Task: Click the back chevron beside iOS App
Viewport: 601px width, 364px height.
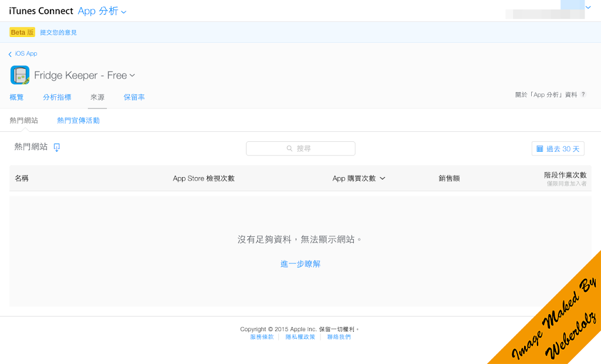Action: [10, 54]
